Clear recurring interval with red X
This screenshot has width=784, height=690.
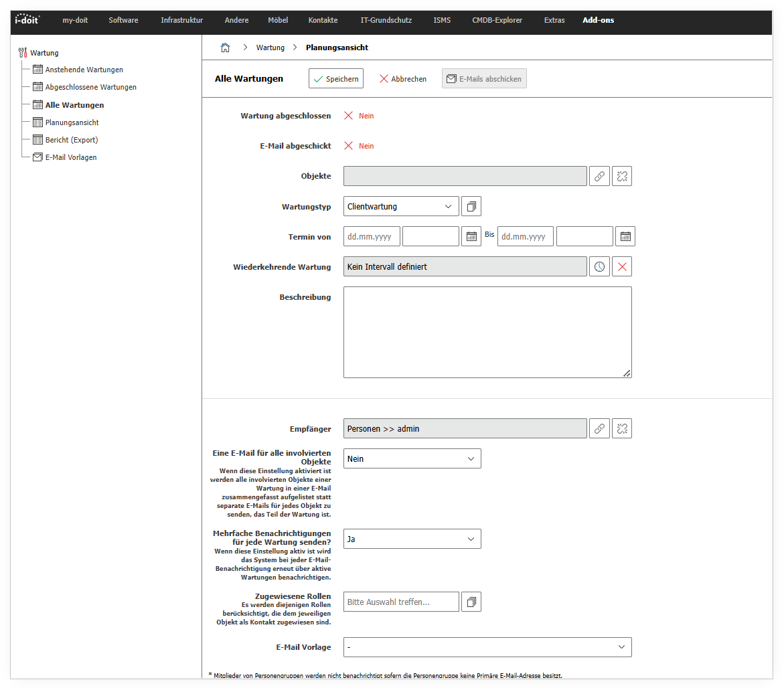pyautogui.click(x=622, y=266)
